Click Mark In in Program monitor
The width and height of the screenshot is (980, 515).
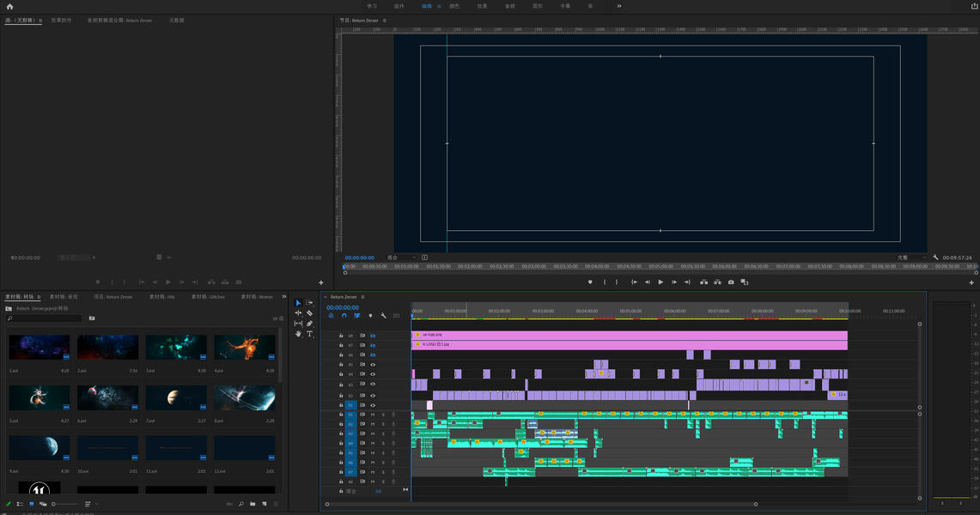click(x=605, y=282)
